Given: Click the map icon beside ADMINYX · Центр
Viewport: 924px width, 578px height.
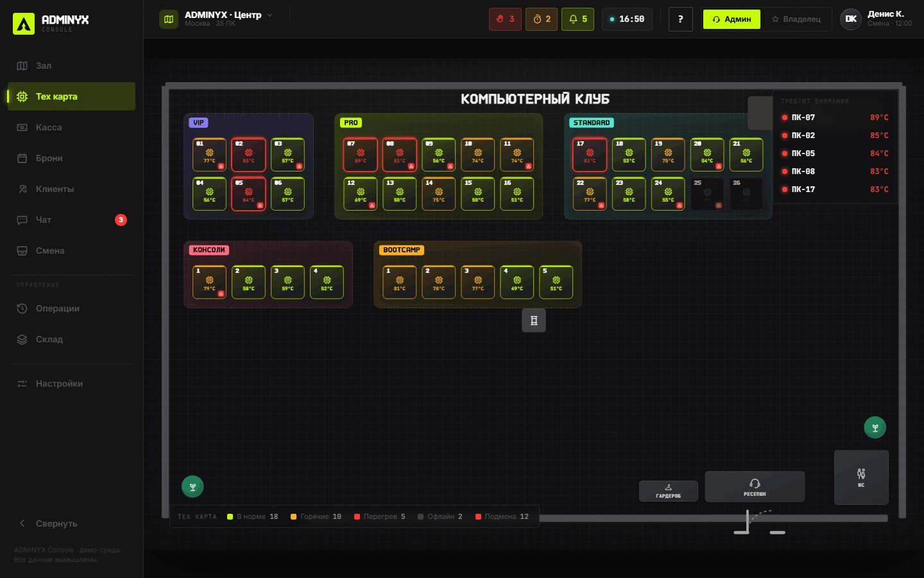Looking at the screenshot, I should coord(169,19).
